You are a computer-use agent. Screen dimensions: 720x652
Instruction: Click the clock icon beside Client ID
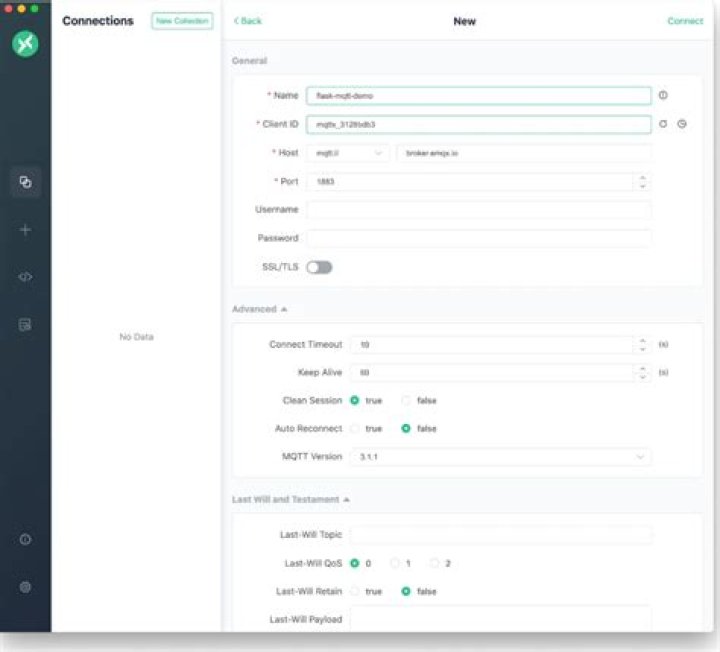682,124
